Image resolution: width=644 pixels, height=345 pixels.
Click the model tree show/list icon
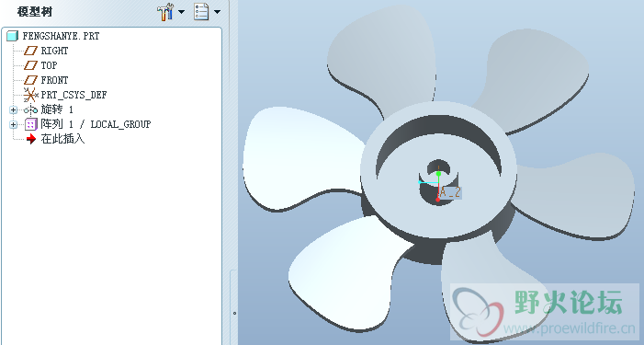[201, 12]
